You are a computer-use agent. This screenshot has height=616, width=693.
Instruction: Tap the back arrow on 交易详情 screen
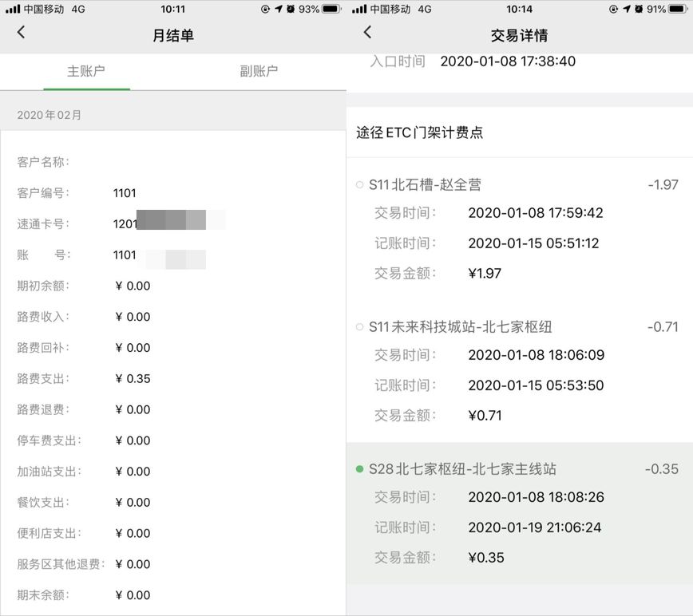tap(367, 32)
